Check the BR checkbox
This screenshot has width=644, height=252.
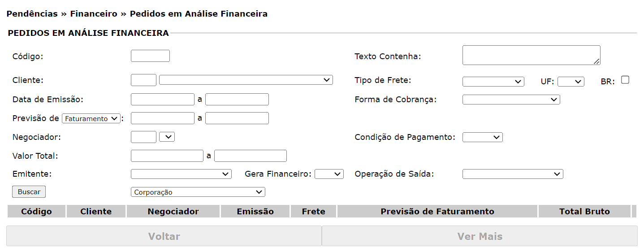coord(625,80)
